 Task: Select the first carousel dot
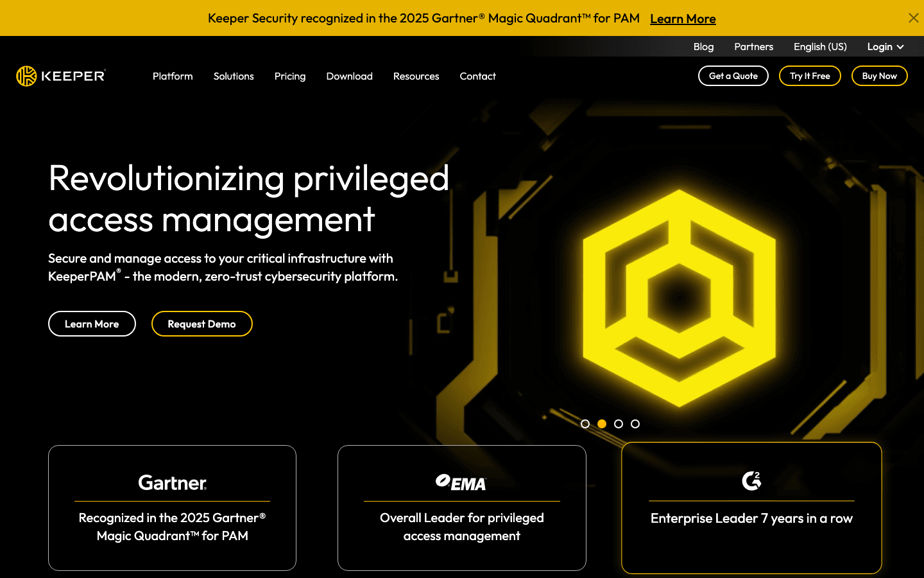585,424
